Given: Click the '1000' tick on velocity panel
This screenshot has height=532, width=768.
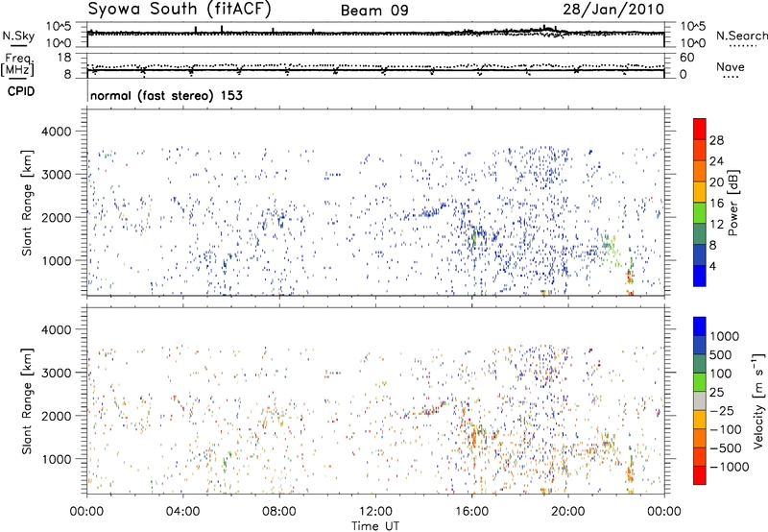Looking at the screenshot, I should point(56,459).
